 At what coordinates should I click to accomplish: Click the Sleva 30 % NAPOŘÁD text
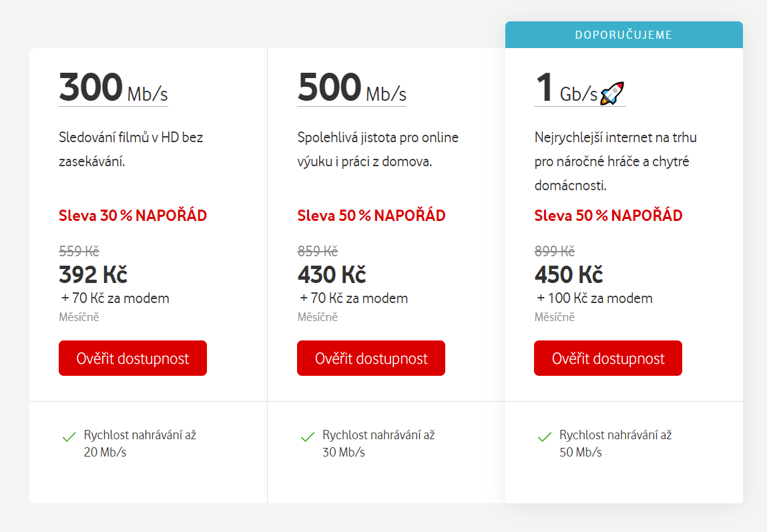point(133,216)
